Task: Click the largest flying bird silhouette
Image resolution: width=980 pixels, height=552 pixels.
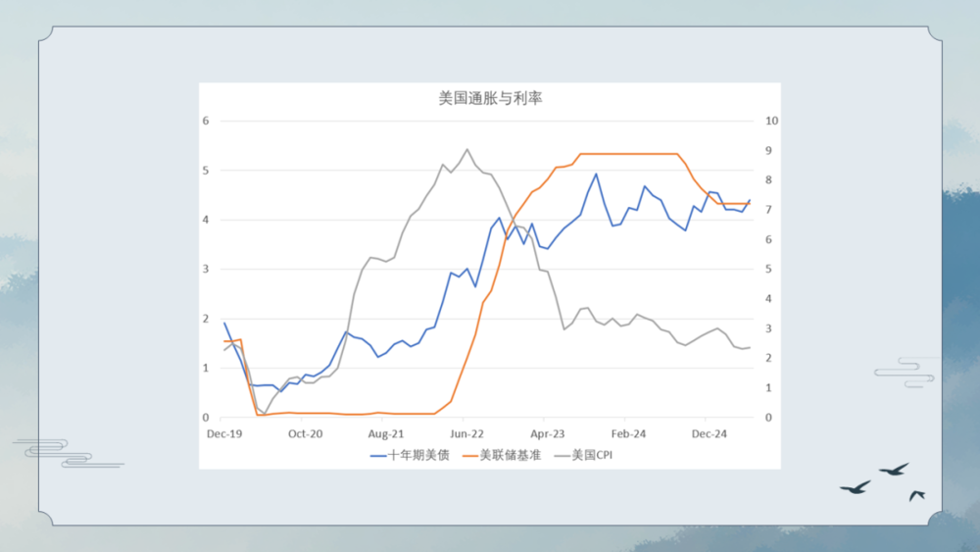Action: [x=894, y=470]
